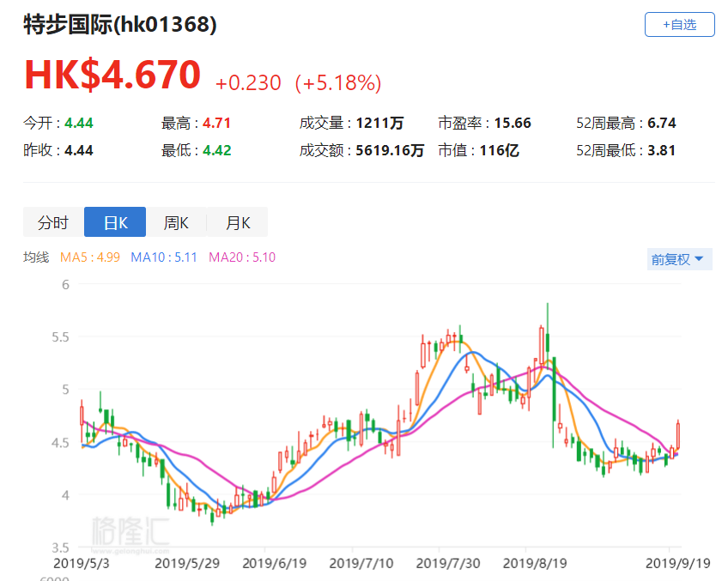Image resolution: width=728 pixels, height=581 pixels.
Task: Click the 2019/7/10 date axis label
Action: (x=361, y=563)
